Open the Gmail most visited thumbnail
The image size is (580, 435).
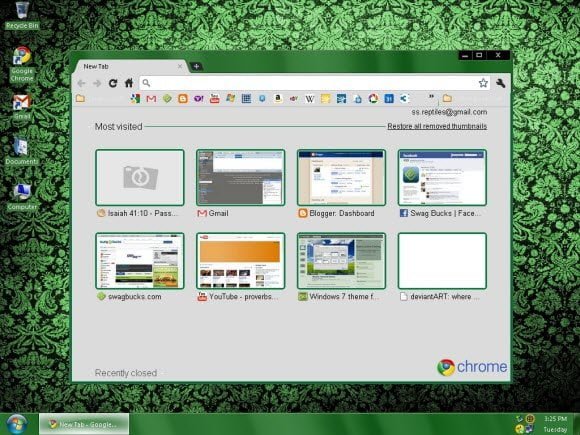point(240,178)
